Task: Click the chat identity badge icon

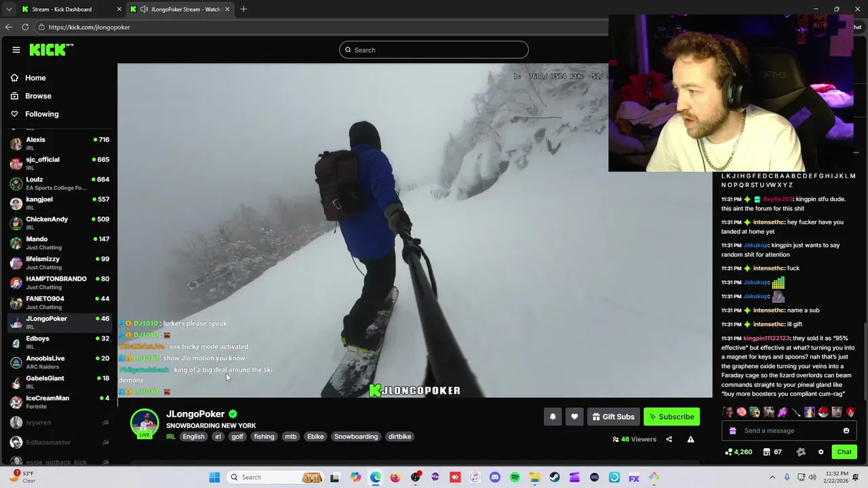Action: (801, 452)
